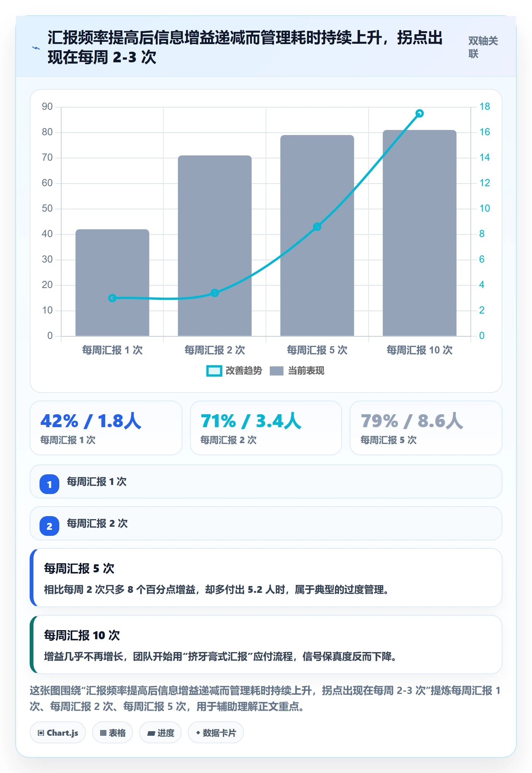Viewport: 532px width, 773px height.
Task: Click the line point above 每周汇报 10 次
Action: point(420,113)
